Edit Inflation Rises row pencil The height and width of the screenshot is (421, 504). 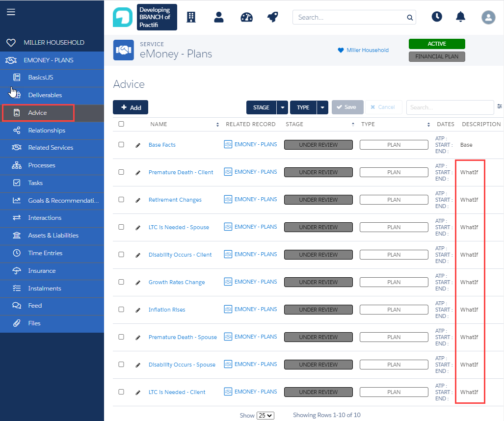pyautogui.click(x=138, y=310)
